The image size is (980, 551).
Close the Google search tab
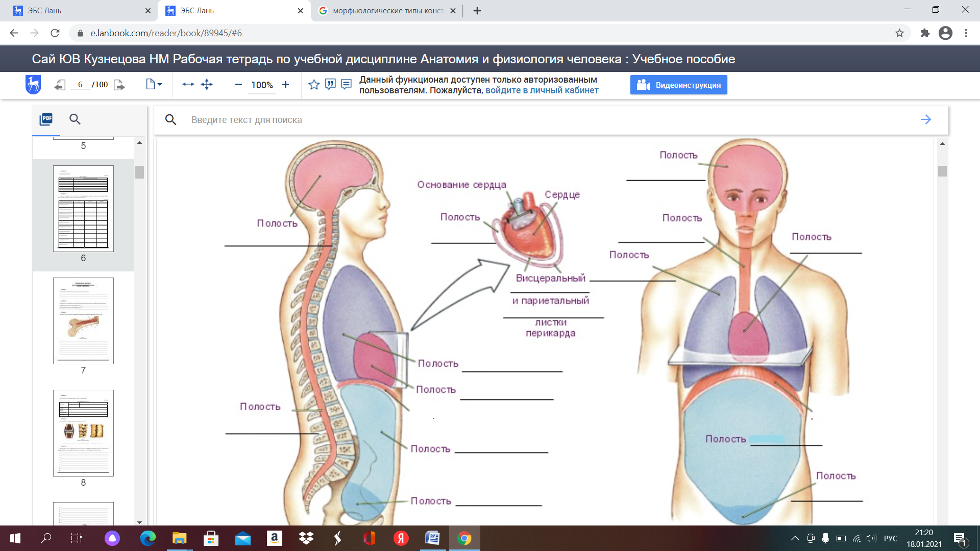click(x=453, y=11)
